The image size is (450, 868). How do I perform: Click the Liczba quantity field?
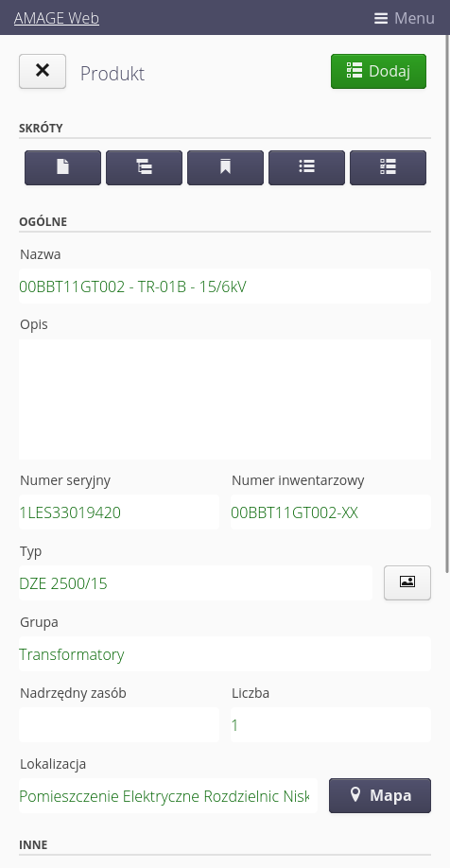[331, 724]
